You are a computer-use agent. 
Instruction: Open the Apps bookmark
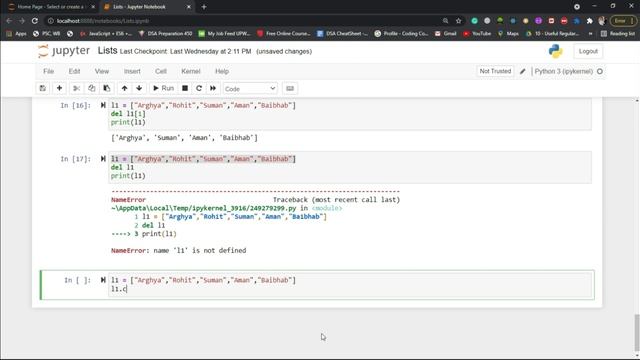pyautogui.click(x=16, y=33)
